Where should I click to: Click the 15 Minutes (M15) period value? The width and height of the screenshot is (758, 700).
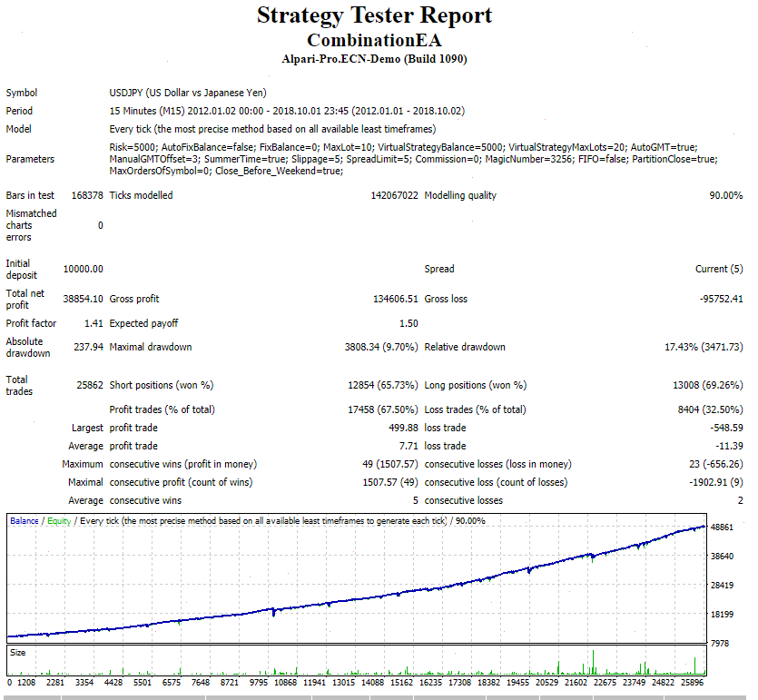tap(287, 111)
